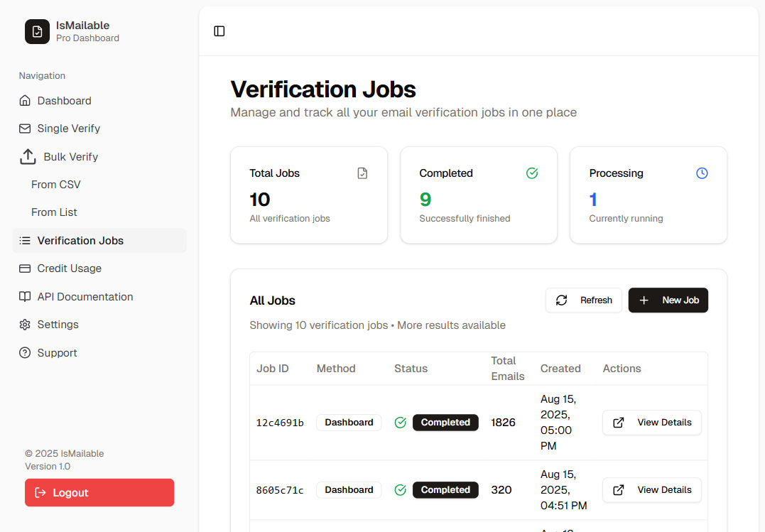Open Credit Usage page
The height and width of the screenshot is (532, 765).
[69, 268]
